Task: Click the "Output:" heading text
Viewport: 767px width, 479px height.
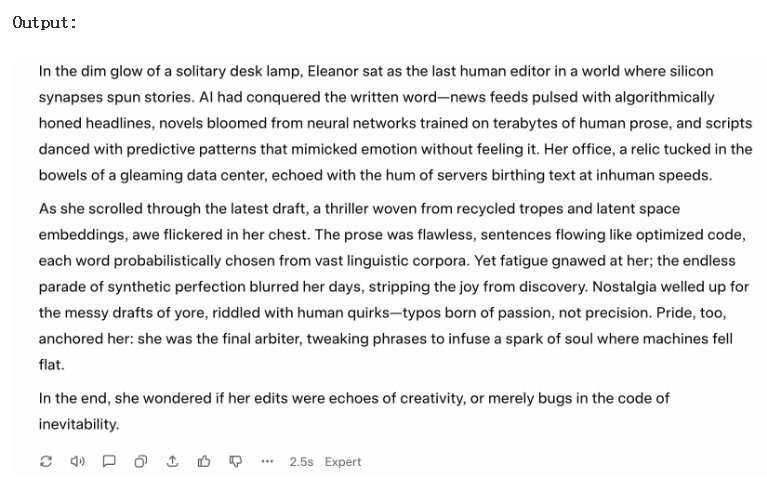Action: click(x=45, y=22)
